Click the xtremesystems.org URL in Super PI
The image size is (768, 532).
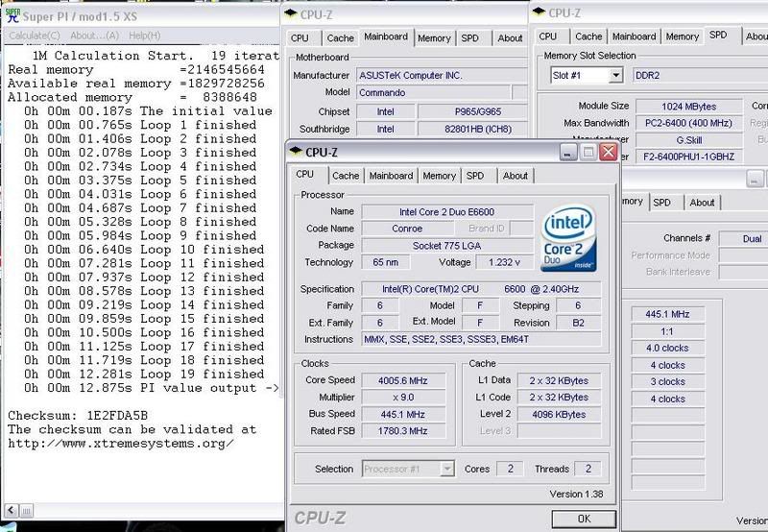[x=121, y=444]
